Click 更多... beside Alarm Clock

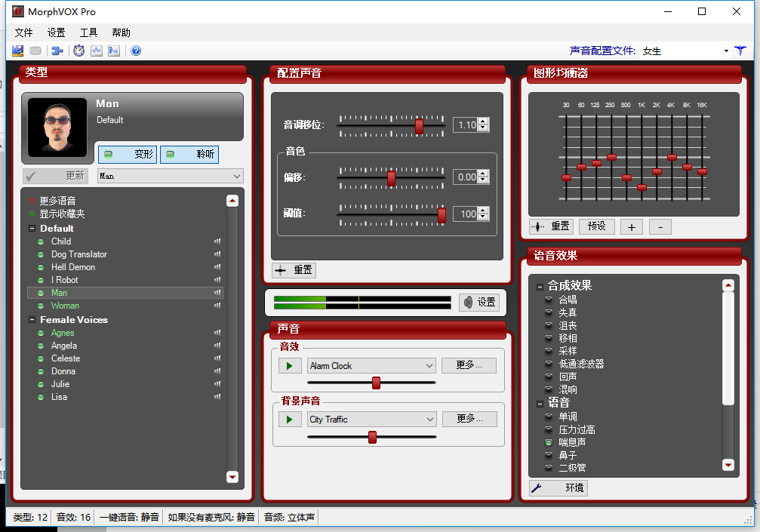[x=469, y=365]
